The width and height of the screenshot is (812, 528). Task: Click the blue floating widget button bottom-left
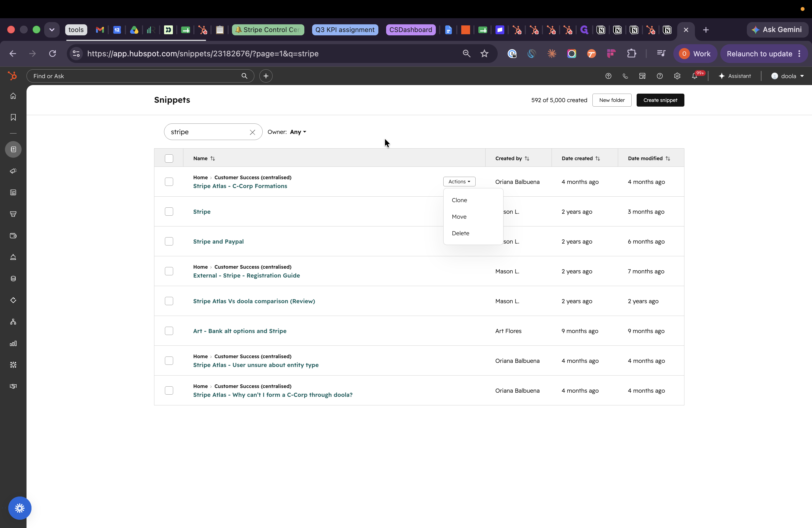point(20,508)
